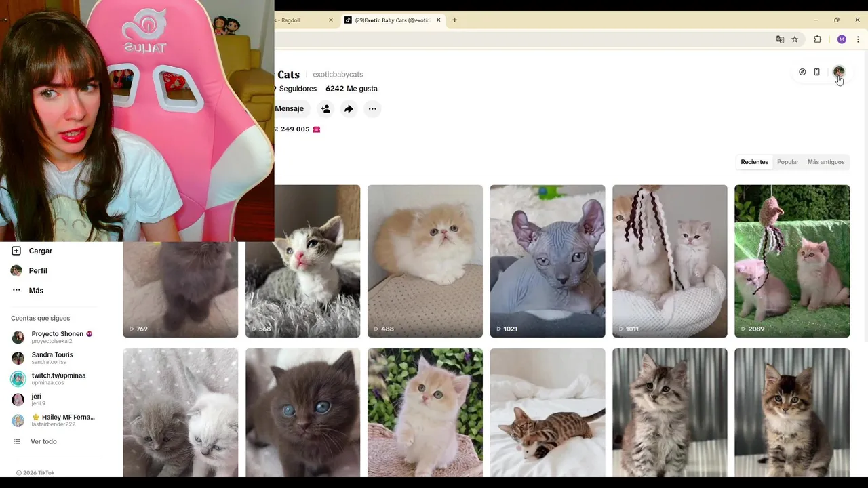Open the cream kitten in basket video
Screen dimensions: 868x488
[425, 413]
